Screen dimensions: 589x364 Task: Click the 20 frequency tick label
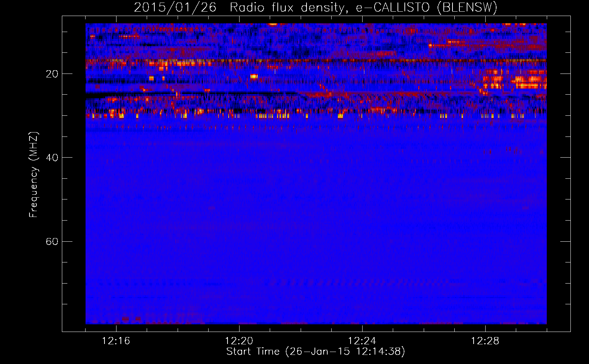52,74
